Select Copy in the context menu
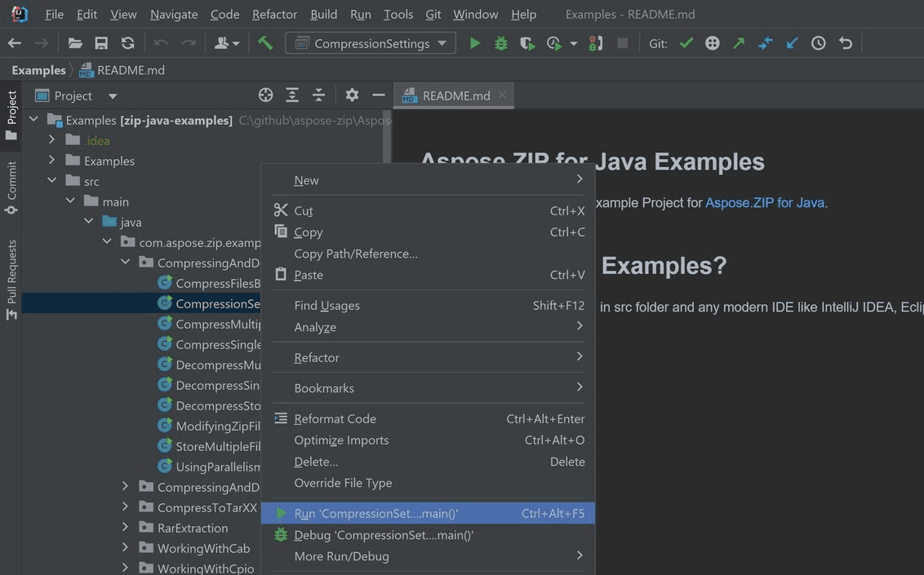 coord(428,232)
